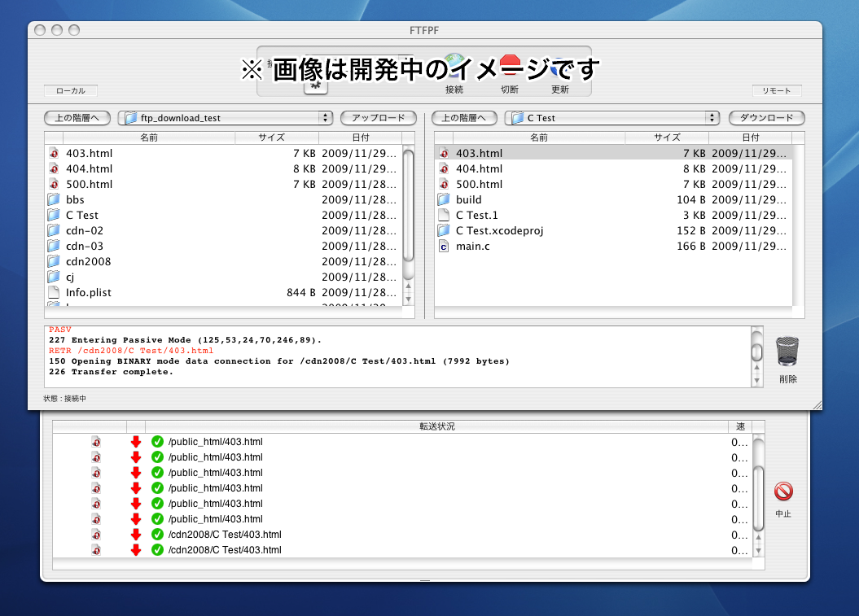Open the ftp_download_test local folder popup
The width and height of the screenshot is (859, 616).
pyautogui.click(x=226, y=118)
